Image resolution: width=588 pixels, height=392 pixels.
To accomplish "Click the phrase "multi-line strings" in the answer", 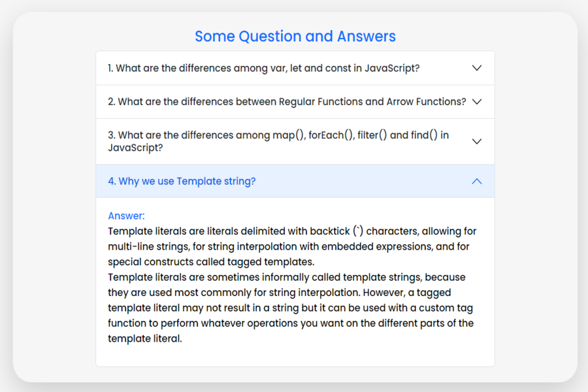I will (x=148, y=247).
